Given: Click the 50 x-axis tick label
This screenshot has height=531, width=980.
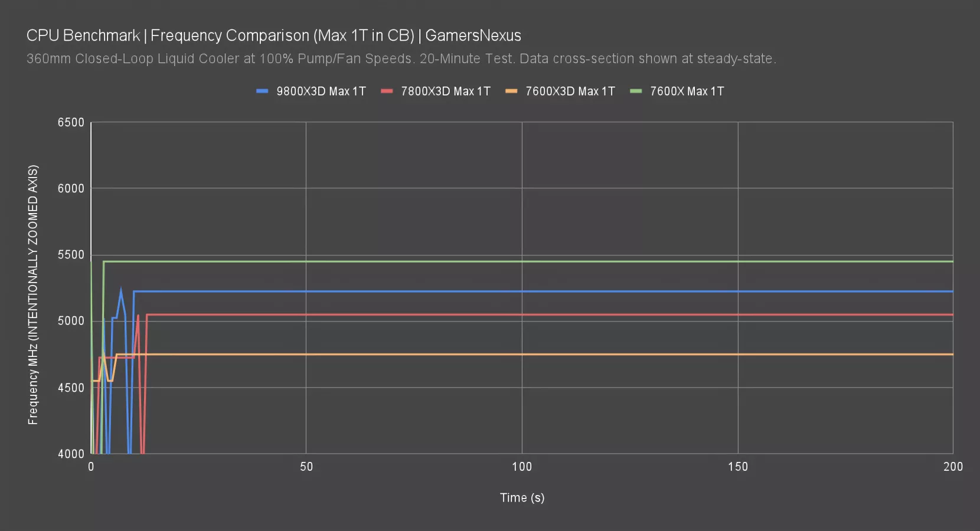Looking at the screenshot, I should pyautogui.click(x=306, y=467).
